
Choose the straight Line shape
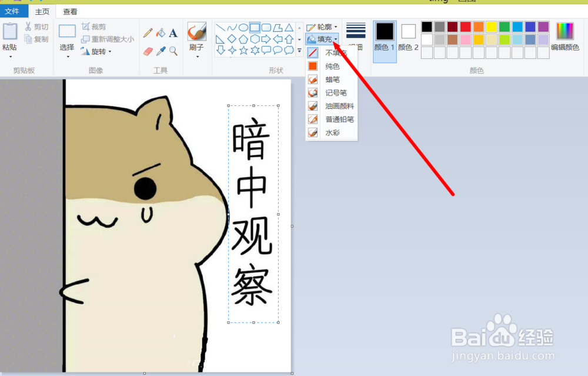pyautogui.click(x=220, y=28)
